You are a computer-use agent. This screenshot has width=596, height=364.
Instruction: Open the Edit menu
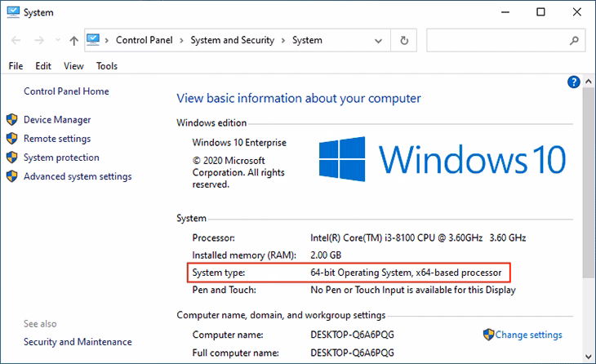click(43, 66)
